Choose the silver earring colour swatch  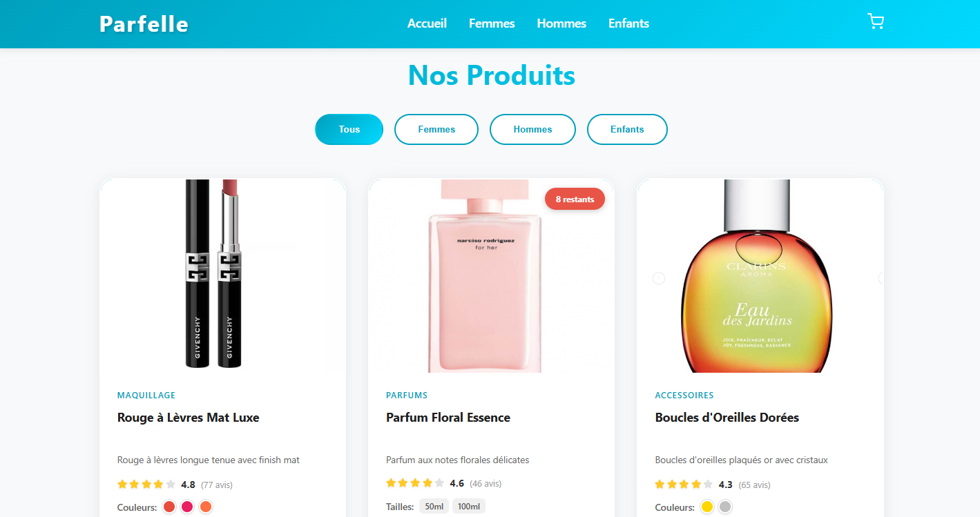tap(724, 507)
